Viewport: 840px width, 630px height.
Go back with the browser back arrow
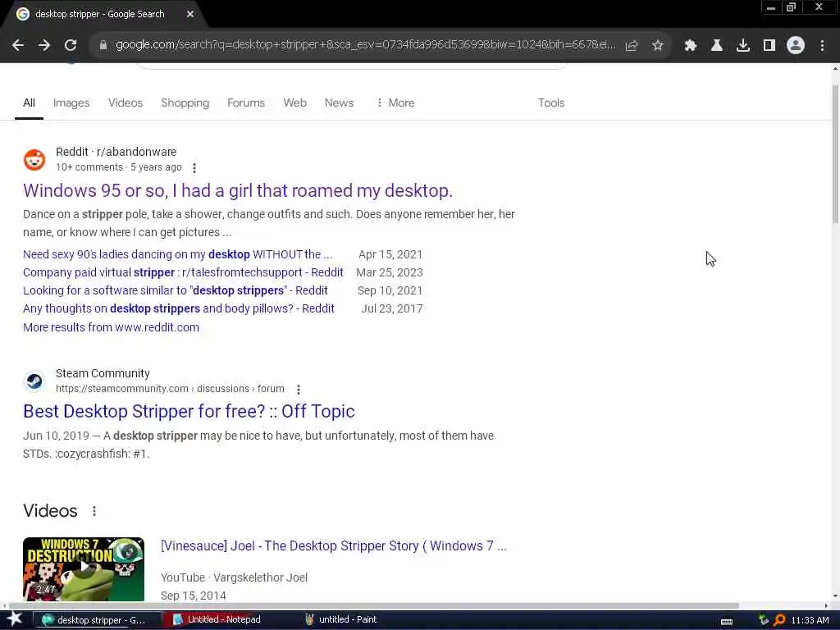point(18,46)
